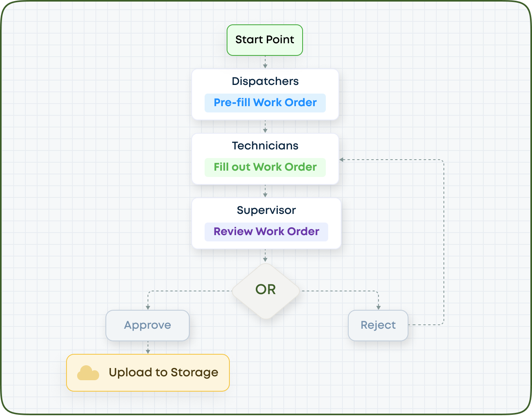Click the Review Work Order tag
532x416 pixels.
pos(266,232)
